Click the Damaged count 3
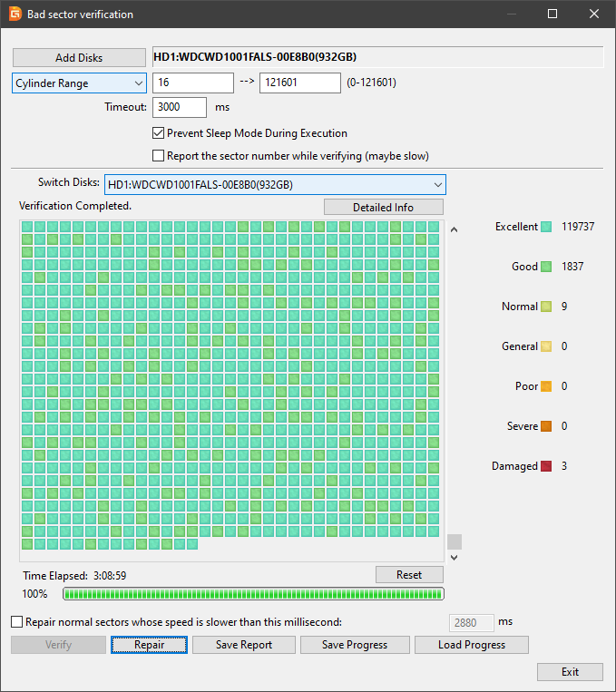Screen dimensions: 616x692 [x=564, y=466]
